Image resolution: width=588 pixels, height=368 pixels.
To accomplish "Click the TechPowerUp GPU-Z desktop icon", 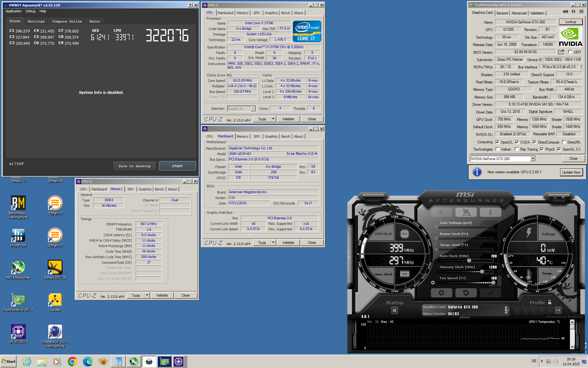I will [18, 302].
